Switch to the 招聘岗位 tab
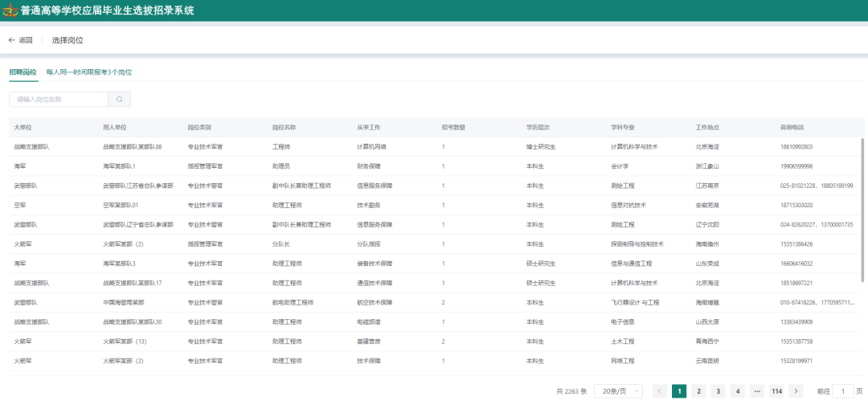Image resolution: width=868 pixels, height=417 pixels. pos(23,72)
